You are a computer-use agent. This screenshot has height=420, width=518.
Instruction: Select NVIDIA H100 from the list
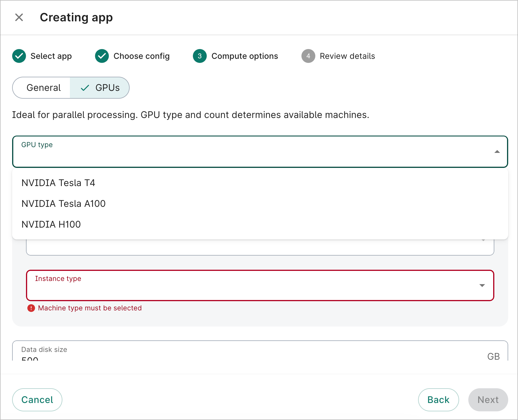pyautogui.click(x=51, y=224)
